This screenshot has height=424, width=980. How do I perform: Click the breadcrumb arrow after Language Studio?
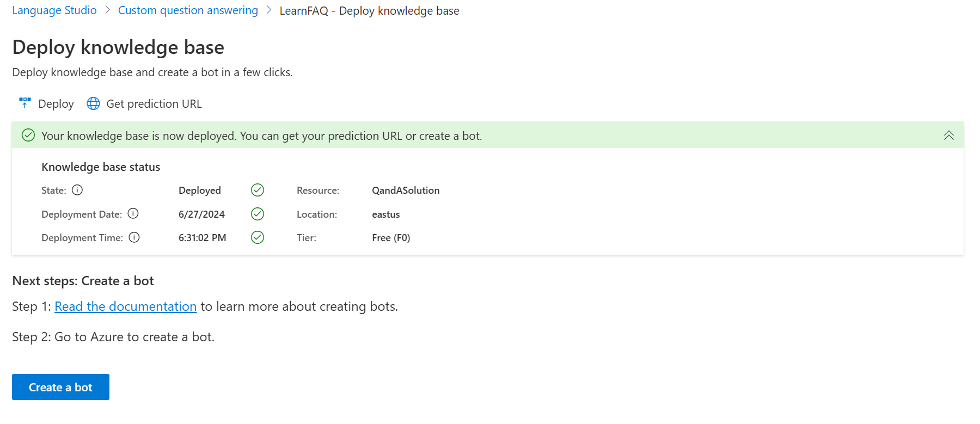point(108,10)
